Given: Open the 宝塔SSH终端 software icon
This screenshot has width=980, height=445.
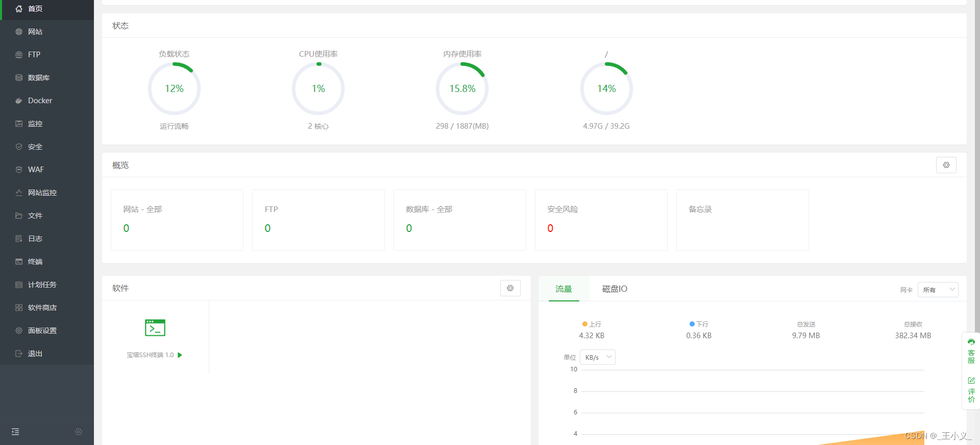Looking at the screenshot, I should pos(155,327).
